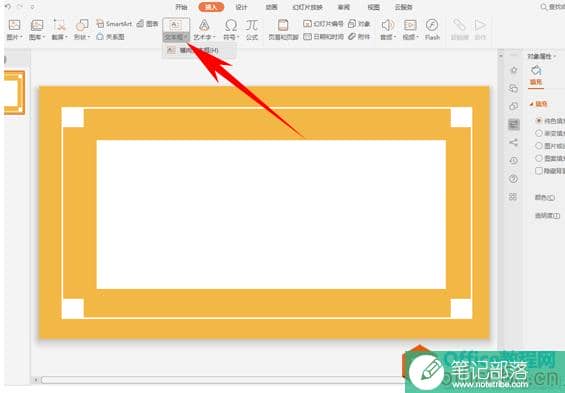Image resolution: width=565 pixels, height=393 pixels.
Task: Expand the Text Box (文本框) dropdown arrow
Action: pyautogui.click(x=186, y=37)
